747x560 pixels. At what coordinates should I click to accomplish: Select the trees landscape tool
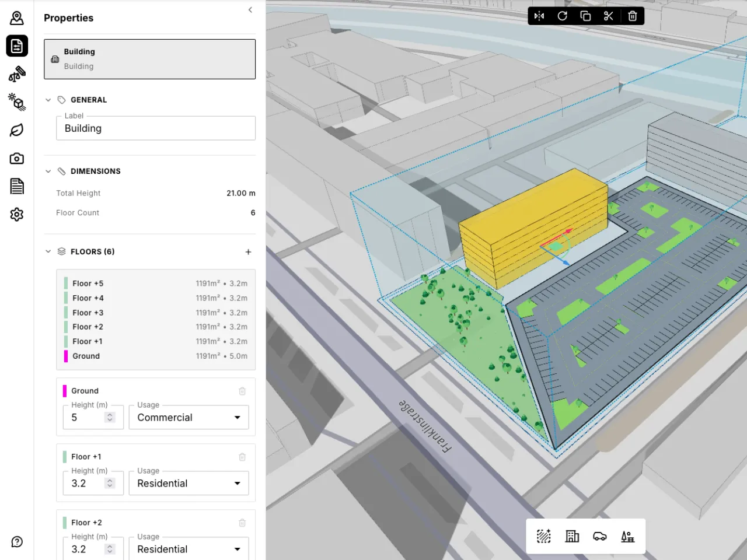[x=628, y=536]
